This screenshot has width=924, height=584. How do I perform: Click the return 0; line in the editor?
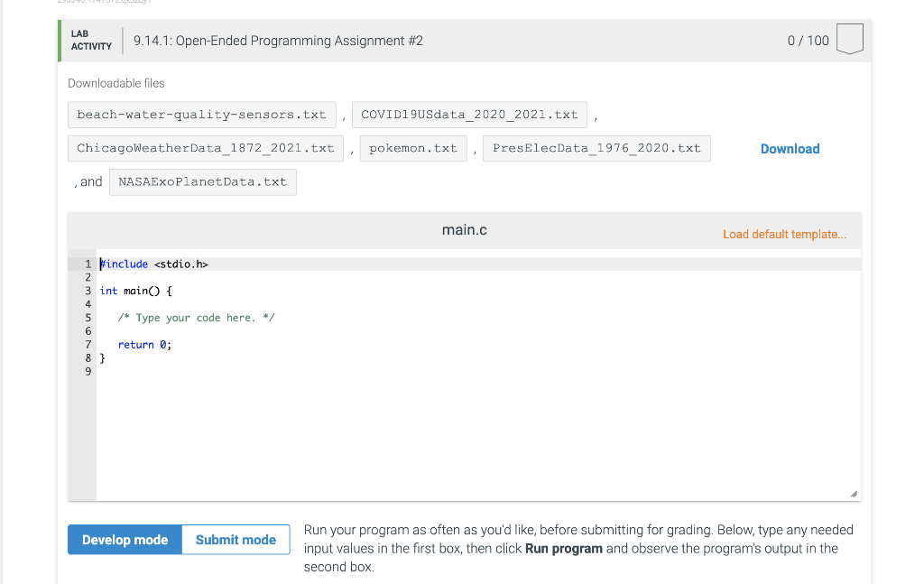[142, 344]
